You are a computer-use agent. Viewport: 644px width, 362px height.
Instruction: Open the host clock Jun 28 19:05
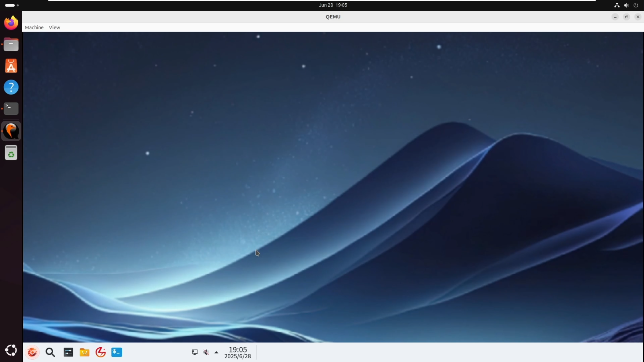pos(333,5)
